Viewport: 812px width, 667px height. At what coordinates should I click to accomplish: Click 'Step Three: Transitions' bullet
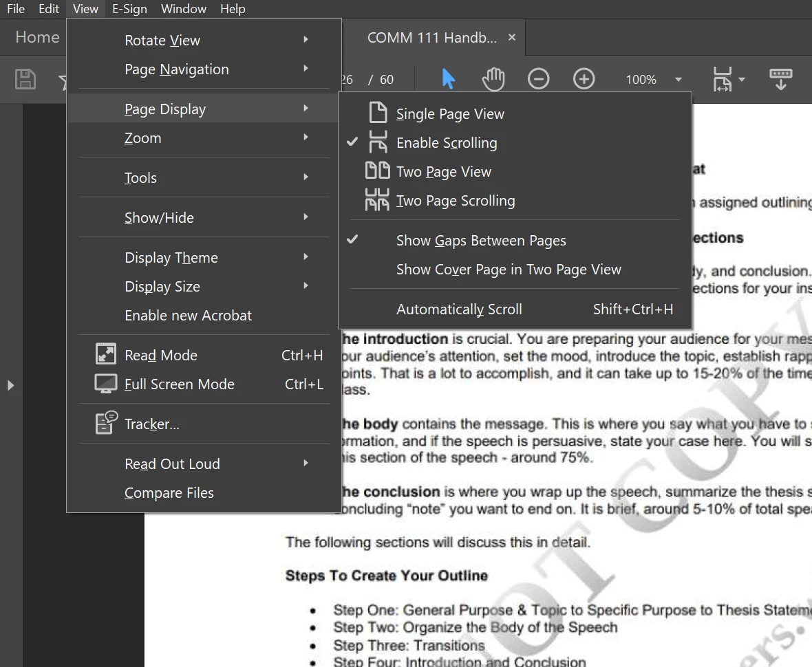[x=409, y=645]
